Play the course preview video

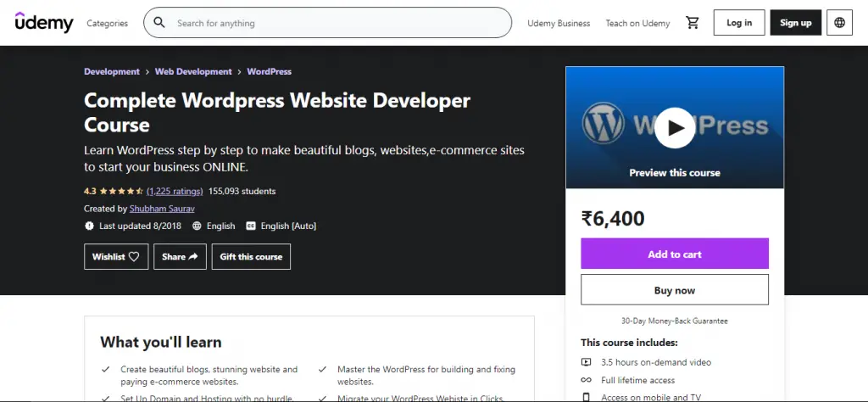point(675,127)
